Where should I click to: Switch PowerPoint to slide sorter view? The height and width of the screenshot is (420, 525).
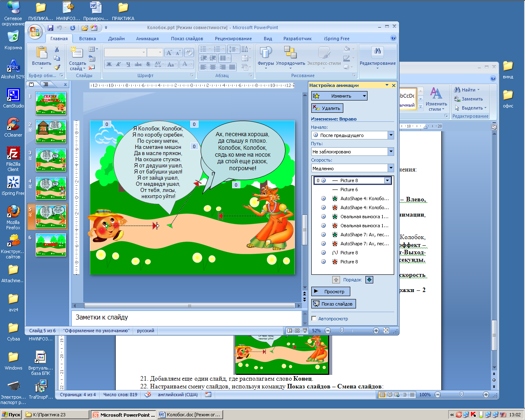tap(297, 331)
